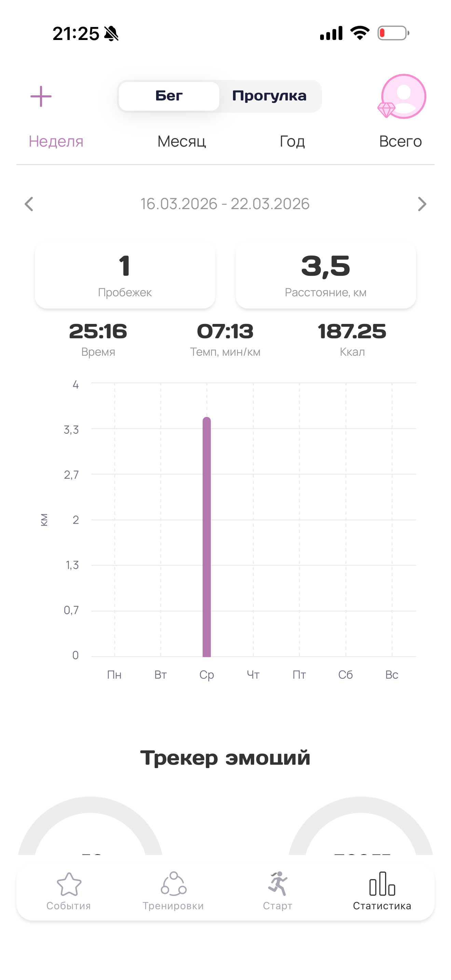Open События star icon in bottom bar
The width and height of the screenshot is (451, 980).
coord(69,884)
